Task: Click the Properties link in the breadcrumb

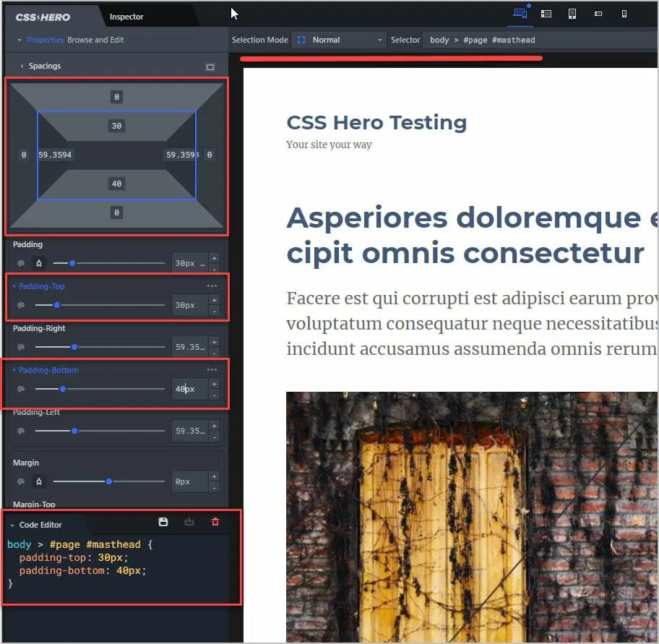Action: 45,40
